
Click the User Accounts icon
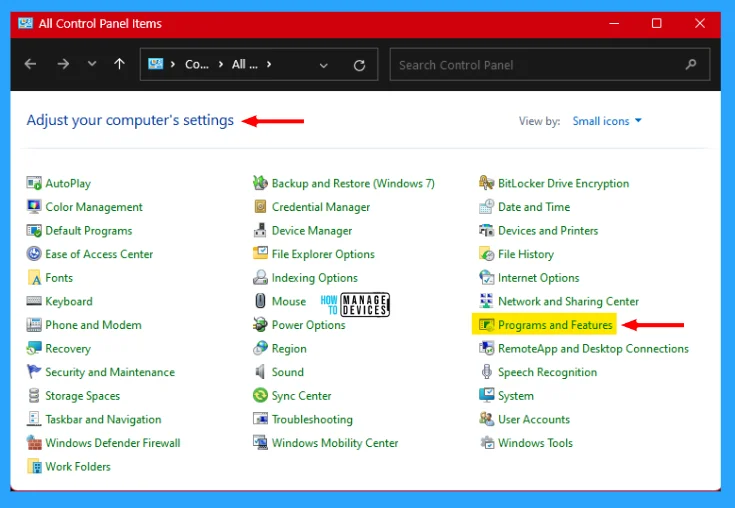[x=487, y=418]
